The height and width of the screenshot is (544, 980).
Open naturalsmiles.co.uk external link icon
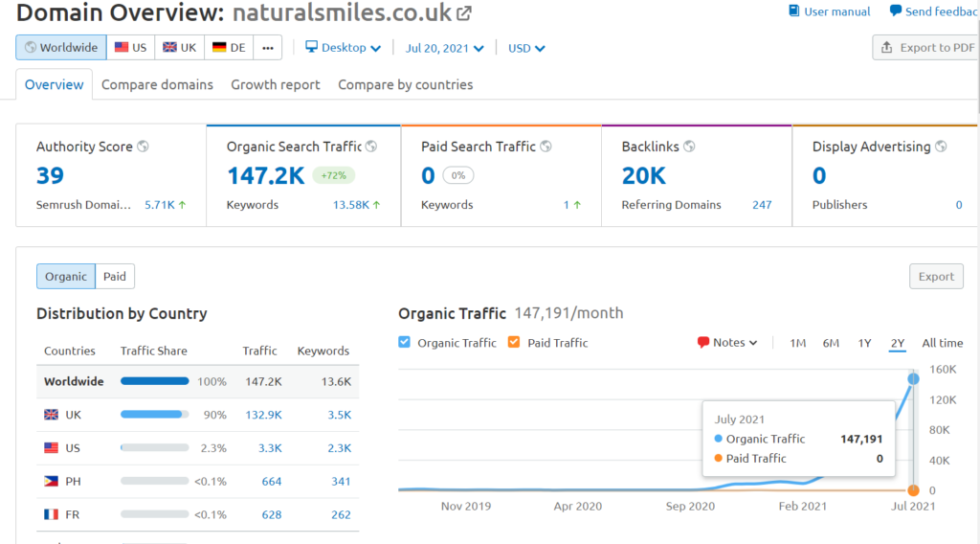pyautogui.click(x=464, y=12)
